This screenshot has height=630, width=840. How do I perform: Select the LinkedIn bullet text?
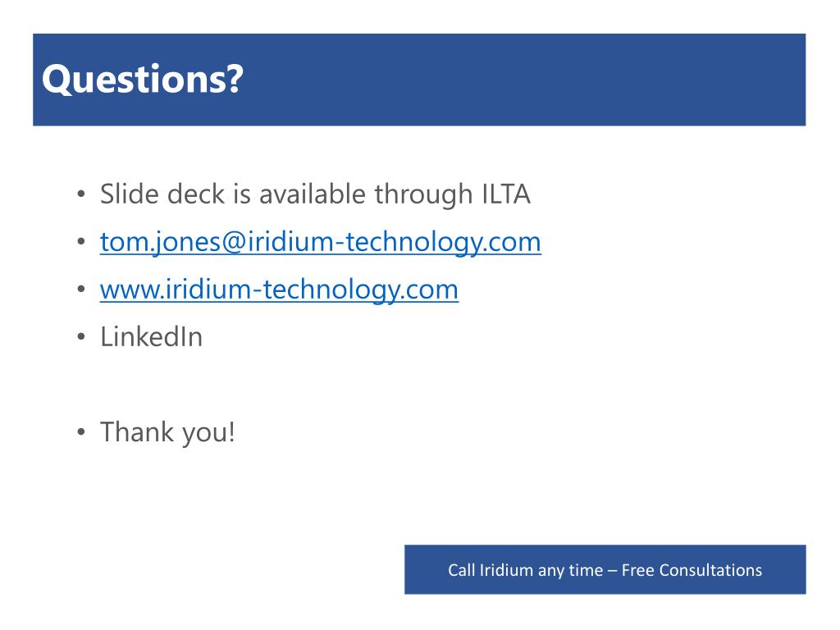[x=152, y=337]
